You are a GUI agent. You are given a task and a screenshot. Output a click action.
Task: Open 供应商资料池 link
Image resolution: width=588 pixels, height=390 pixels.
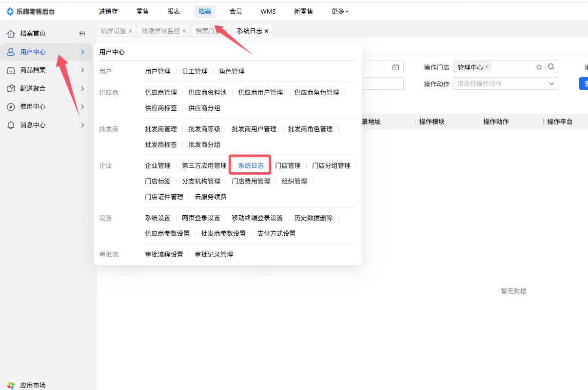tap(208, 92)
